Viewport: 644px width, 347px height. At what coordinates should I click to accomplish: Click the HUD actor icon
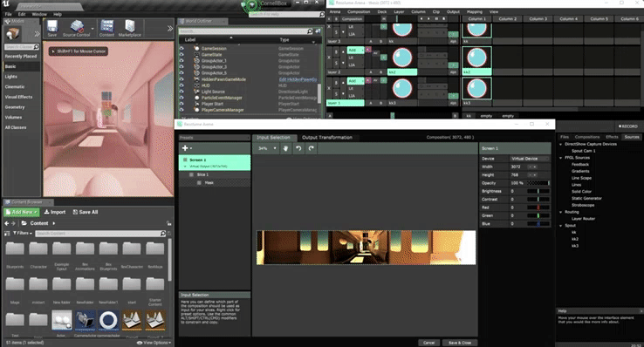point(196,85)
